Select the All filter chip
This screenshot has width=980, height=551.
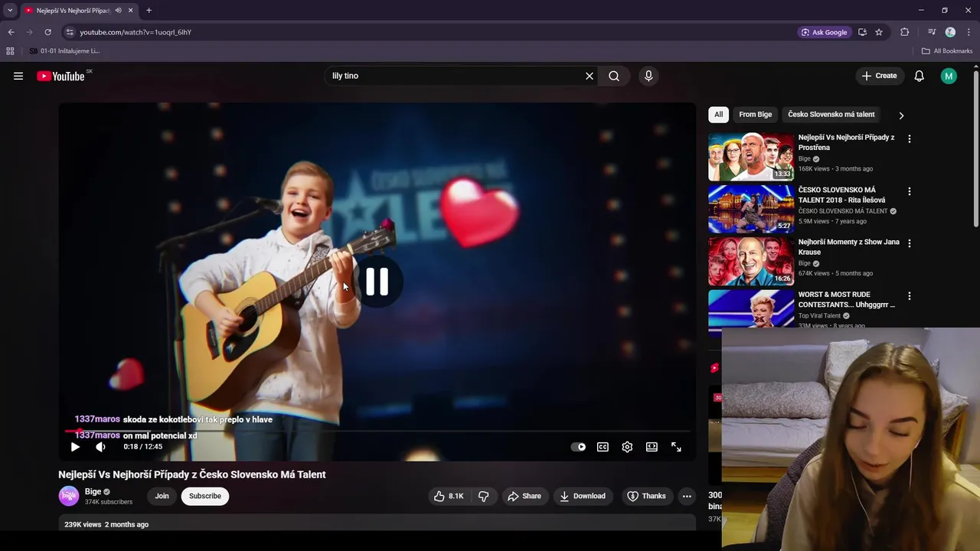point(718,114)
